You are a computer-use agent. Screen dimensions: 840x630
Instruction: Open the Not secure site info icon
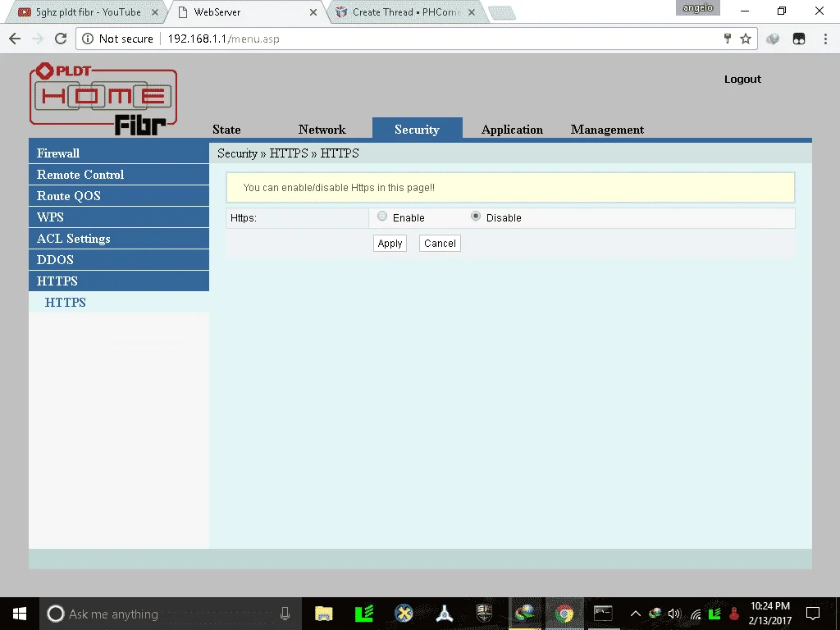(x=88, y=39)
